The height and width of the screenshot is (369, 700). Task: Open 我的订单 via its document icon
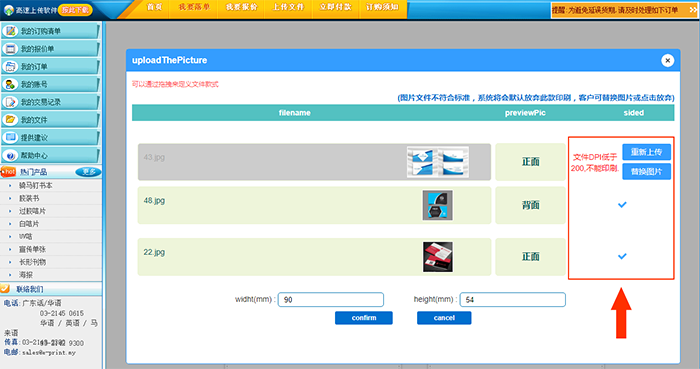click(10, 66)
